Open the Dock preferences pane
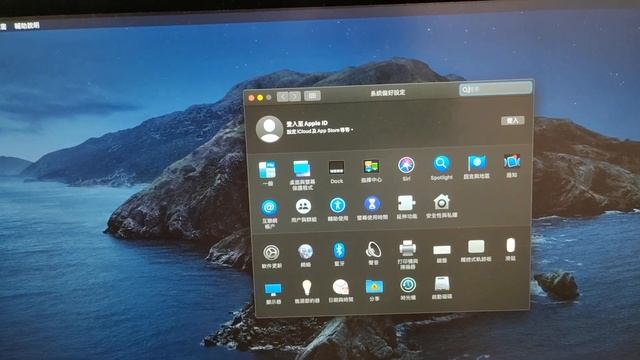The image size is (640, 360). [336, 167]
